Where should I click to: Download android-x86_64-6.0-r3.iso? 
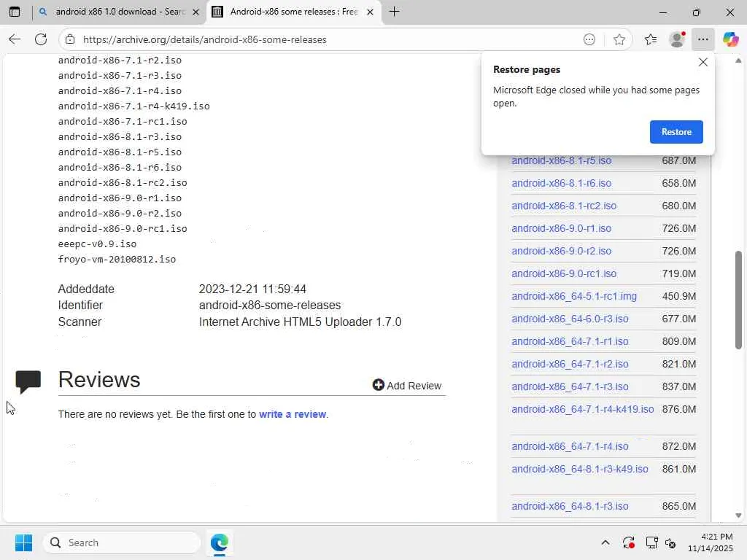tap(570, 319)
